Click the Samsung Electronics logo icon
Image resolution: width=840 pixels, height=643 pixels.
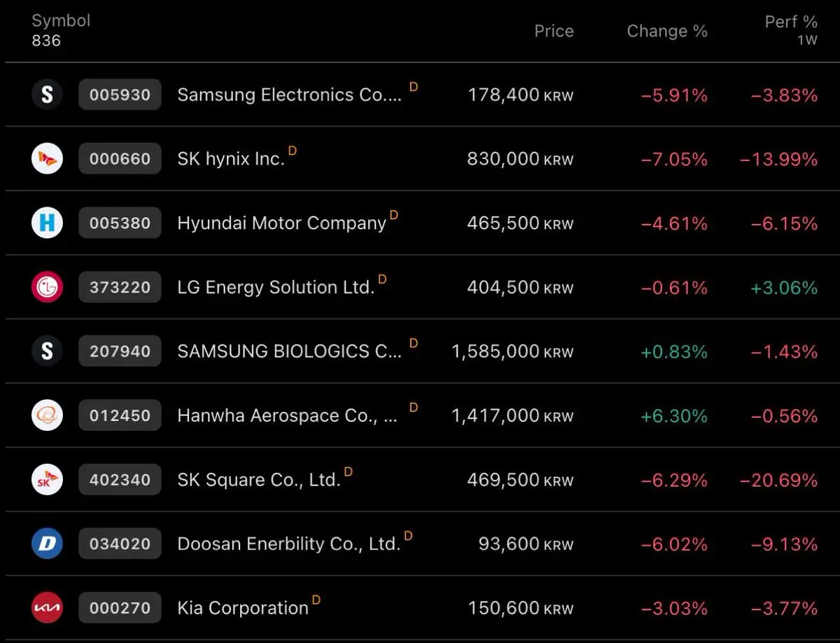click(x=47, y=95)
